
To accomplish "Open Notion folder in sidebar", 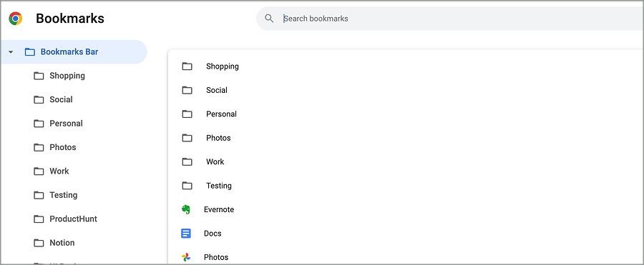I will click(62, 243).
